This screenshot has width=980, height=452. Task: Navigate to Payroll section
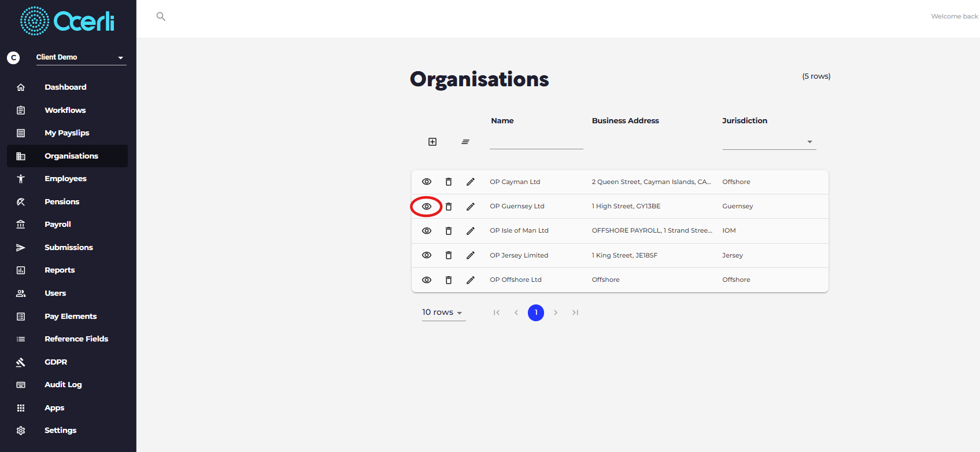click(67, 225)
